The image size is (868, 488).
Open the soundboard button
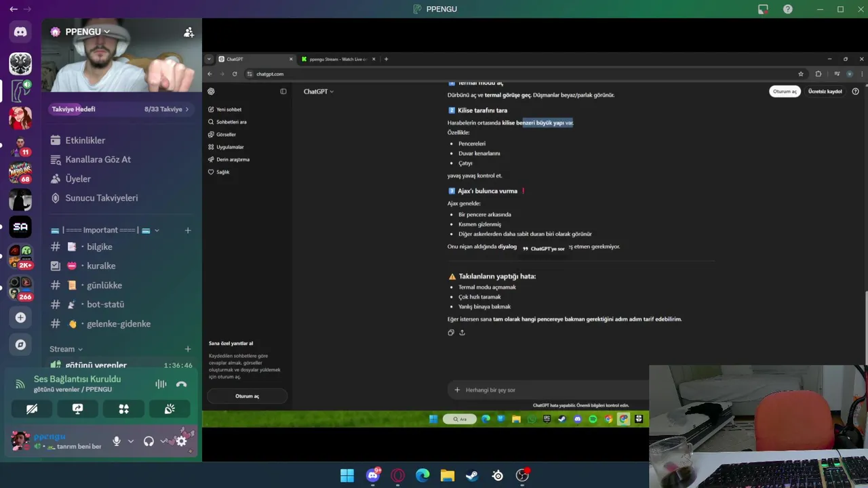point(170,409)
